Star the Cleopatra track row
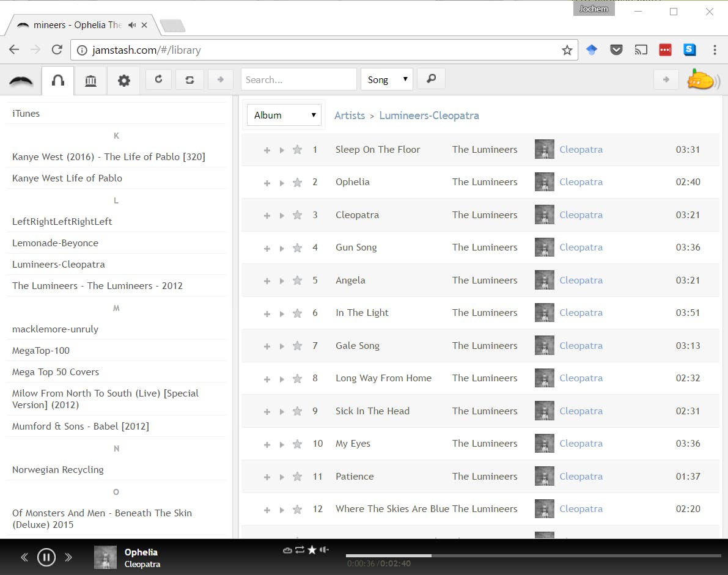 [x=298, y=215]
